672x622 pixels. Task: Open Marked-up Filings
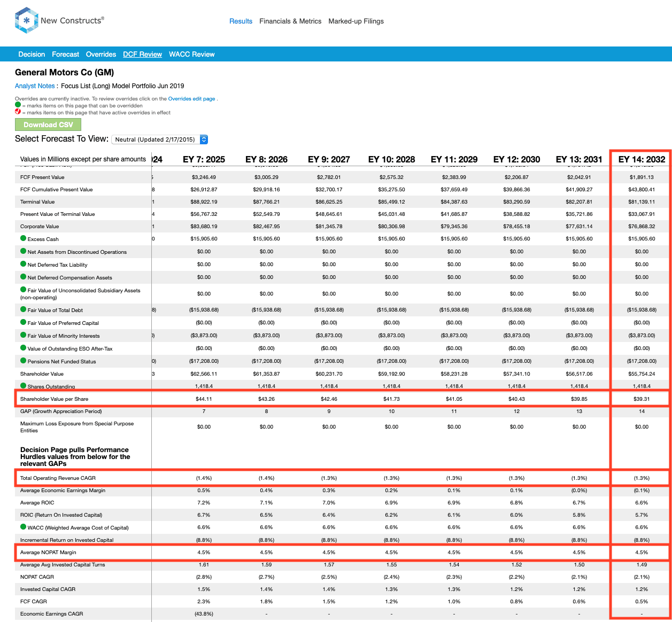[356, 21]
